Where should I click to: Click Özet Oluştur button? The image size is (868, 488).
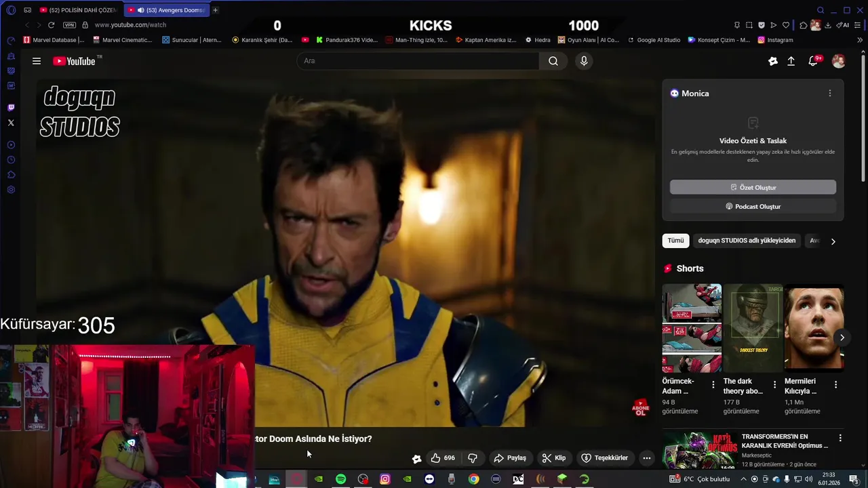753,187
